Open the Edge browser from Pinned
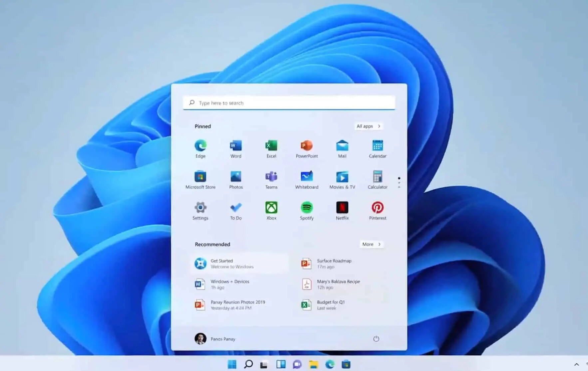588x371 pixels. pyautogui.click(x=200, y=149)
